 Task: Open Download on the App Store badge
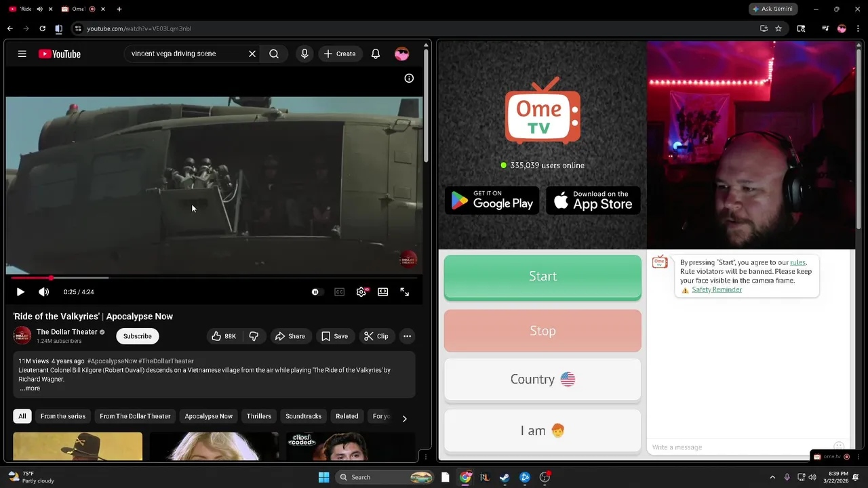pos(593,200)
